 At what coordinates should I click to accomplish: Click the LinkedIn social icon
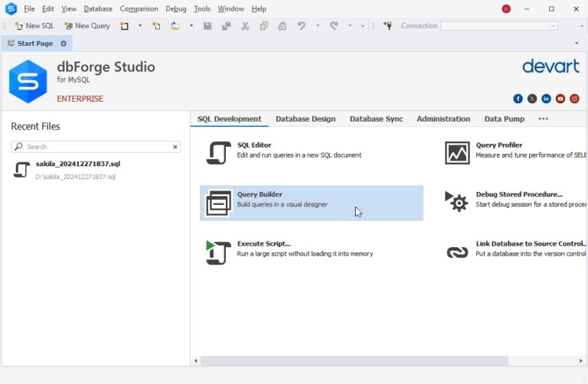tap(546, 99)
